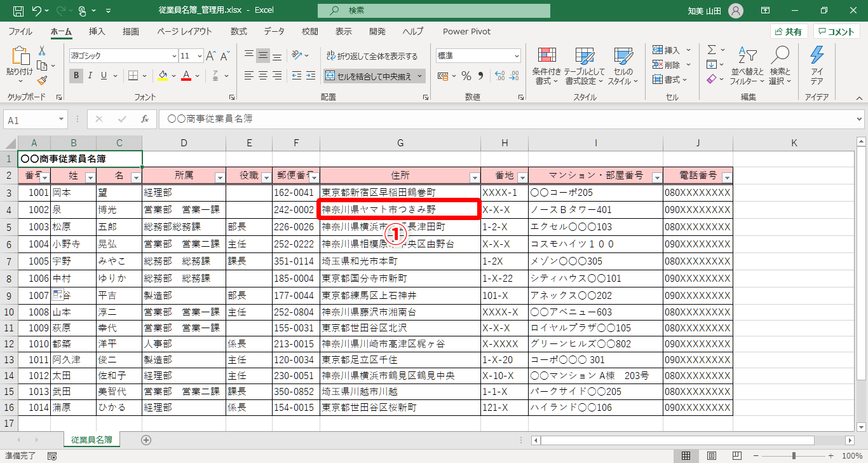Viewport: 868px width, 463px height.
Task: Apply percent style to the cell
Action: click(466, 76)
